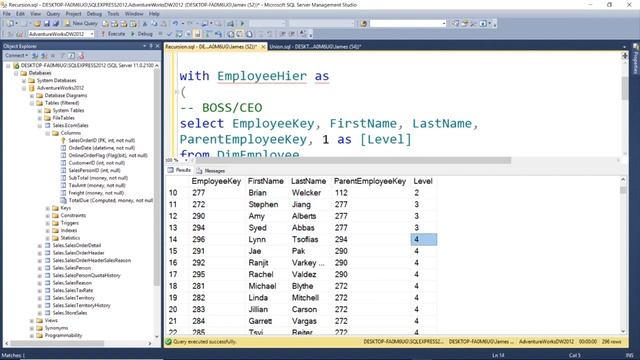Select the Results to Text option
This screenshot has width=640, height=360.
[231, 34]
